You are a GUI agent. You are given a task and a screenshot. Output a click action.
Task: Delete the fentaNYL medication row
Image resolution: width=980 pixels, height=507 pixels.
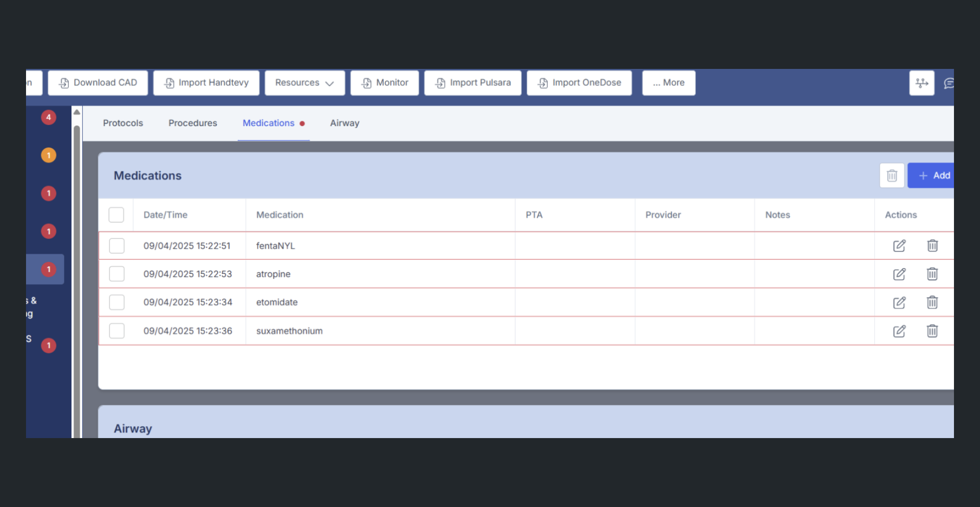[932, 246]
